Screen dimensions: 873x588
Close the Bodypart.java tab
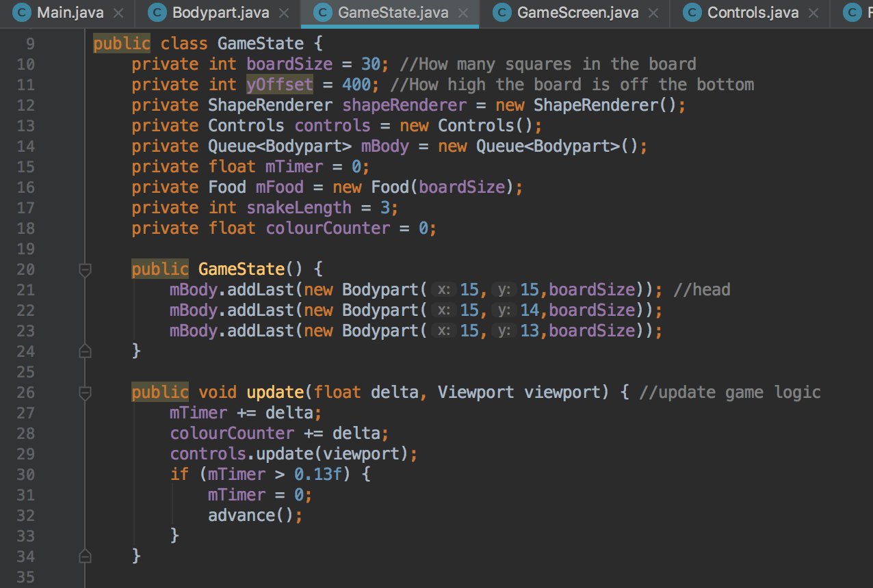click(x=285, y=13)
